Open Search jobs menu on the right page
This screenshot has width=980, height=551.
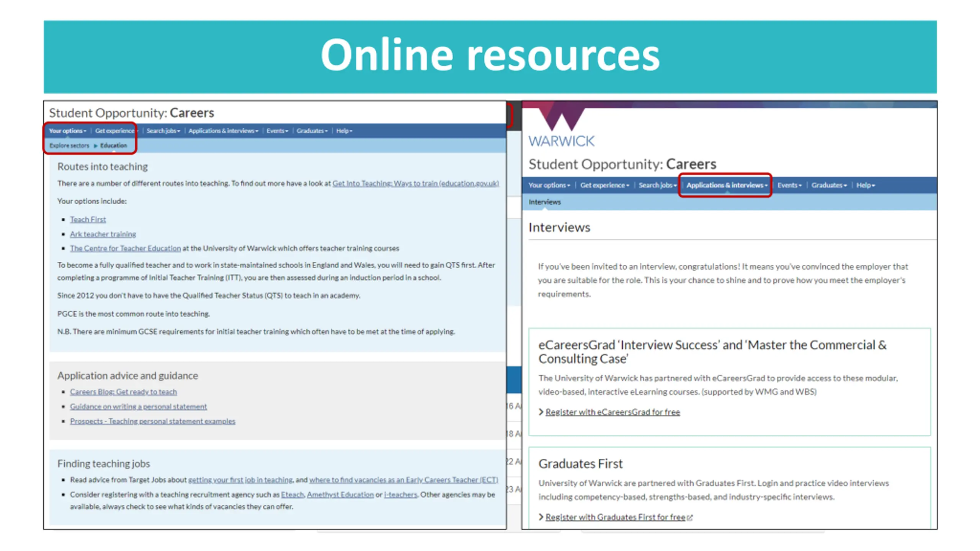point(657,185)
